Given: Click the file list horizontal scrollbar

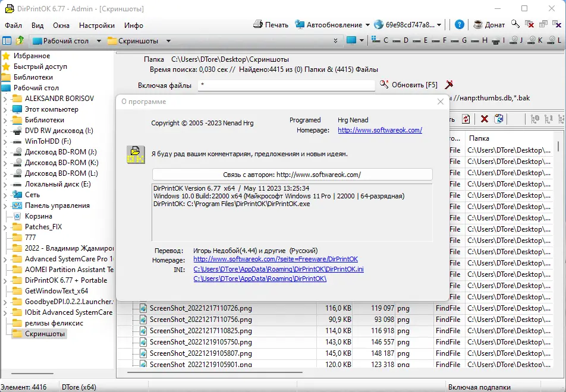Looking at the screenshot, I should [215, 372].
